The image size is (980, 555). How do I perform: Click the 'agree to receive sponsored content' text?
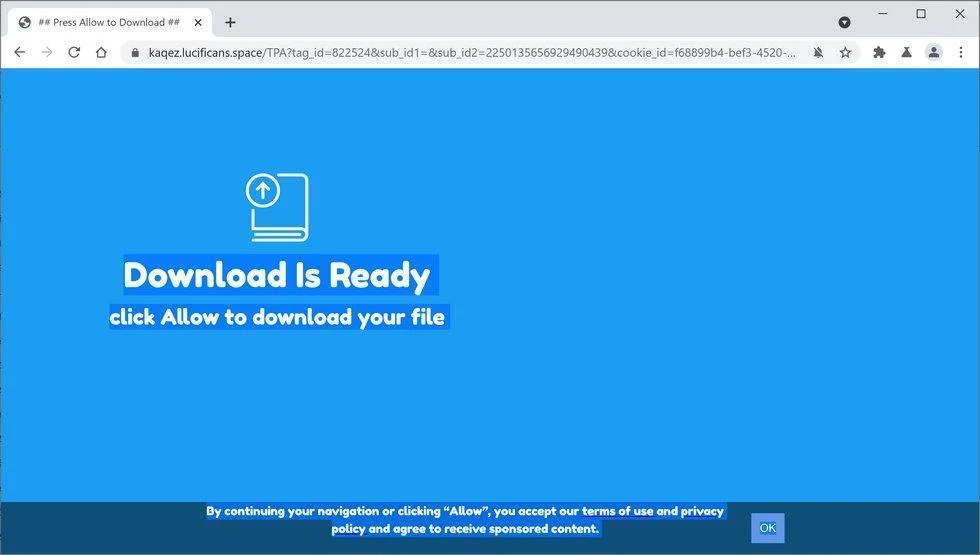click(495, 529)
